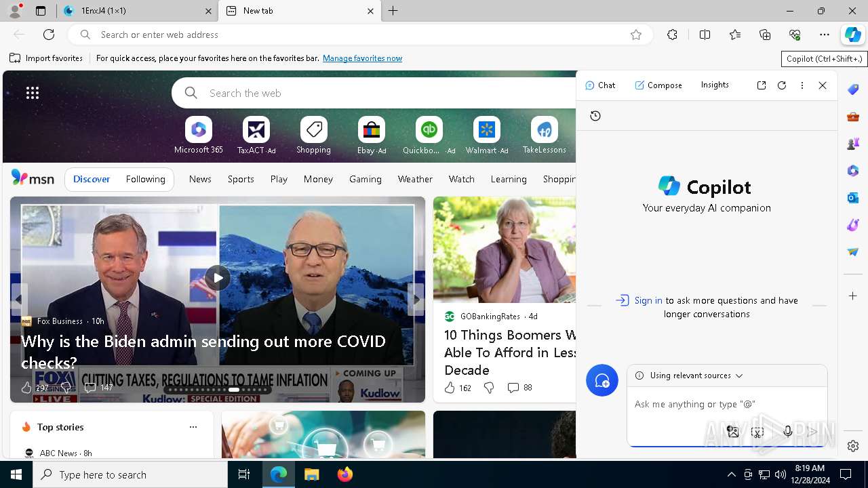Start a new topic chat bubble button

point(602,381)
